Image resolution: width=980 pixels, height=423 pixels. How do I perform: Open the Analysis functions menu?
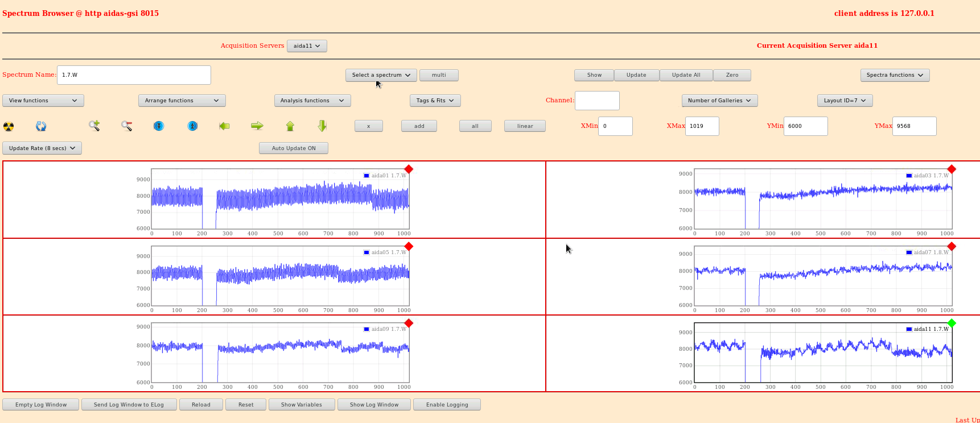coord(312,101)
